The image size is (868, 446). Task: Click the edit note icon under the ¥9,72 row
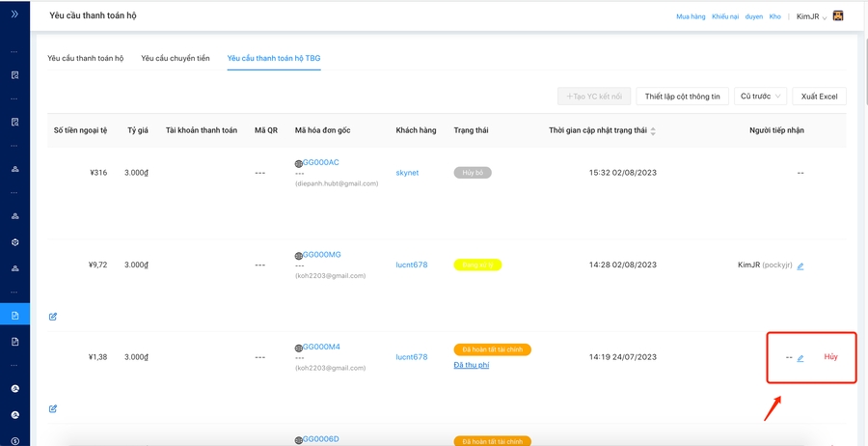(53, 317)
